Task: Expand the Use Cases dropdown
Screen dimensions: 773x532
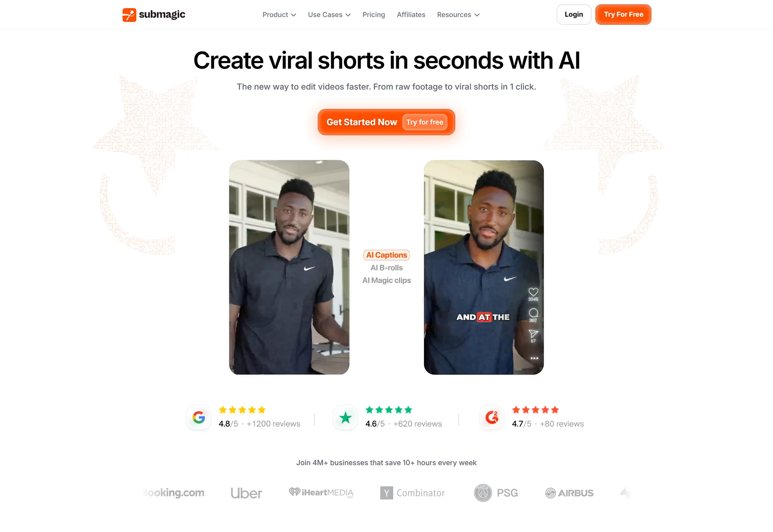Action: click(x=329, y=15)
